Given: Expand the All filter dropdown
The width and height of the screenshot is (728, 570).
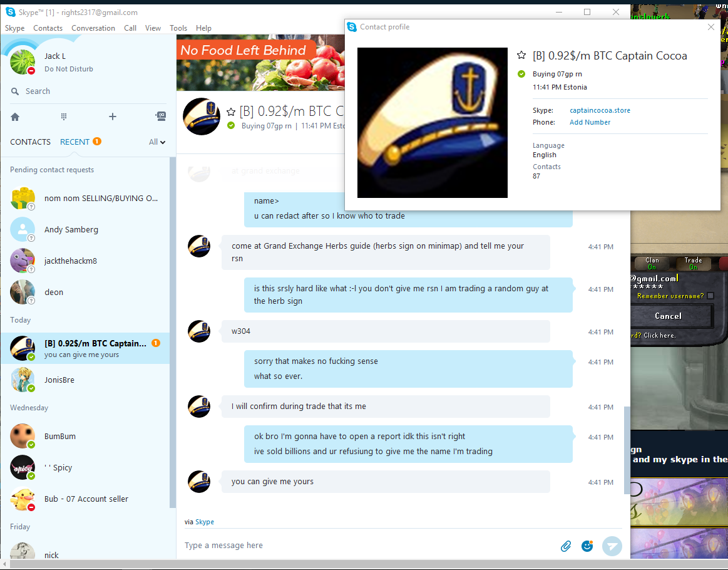Looking at the screenshot, I should (157, 142).
